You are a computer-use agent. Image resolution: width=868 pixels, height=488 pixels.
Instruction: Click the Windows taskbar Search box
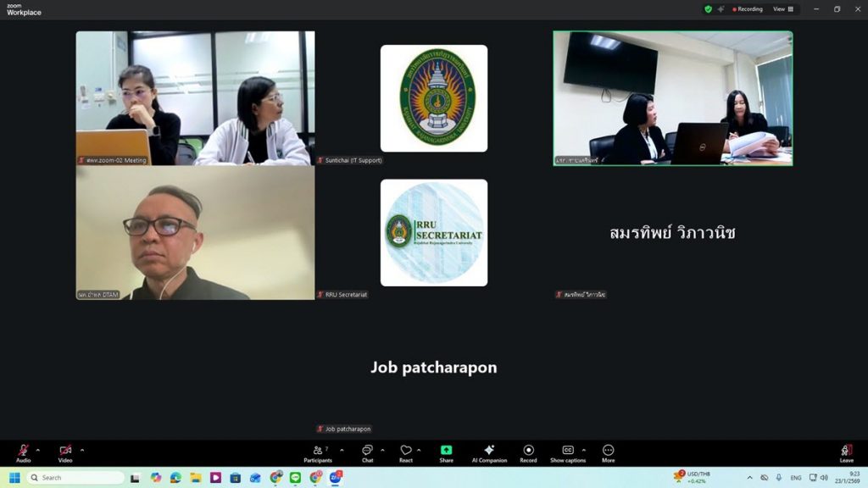tap(76, 478)
